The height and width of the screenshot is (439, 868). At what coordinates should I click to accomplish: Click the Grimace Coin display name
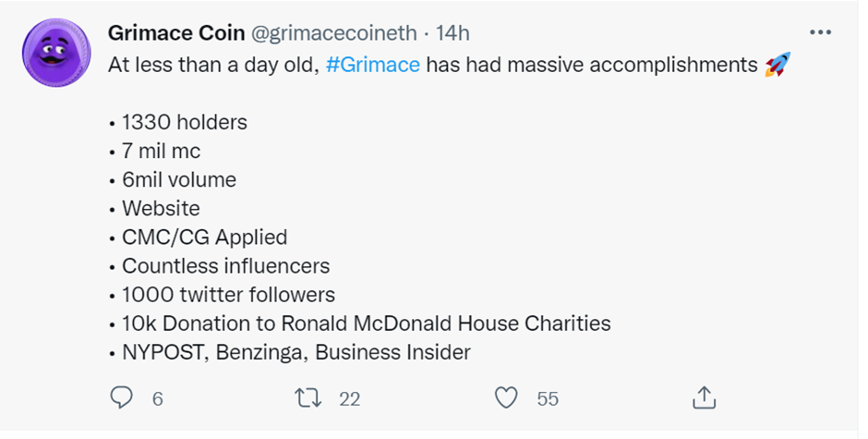[x=176, y=33]
